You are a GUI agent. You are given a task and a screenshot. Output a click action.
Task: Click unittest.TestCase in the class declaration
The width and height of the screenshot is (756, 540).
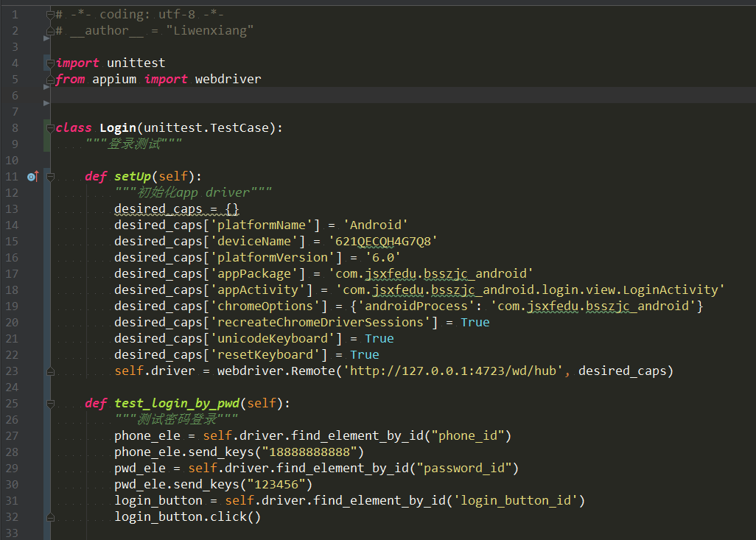[x=206, y=127]
